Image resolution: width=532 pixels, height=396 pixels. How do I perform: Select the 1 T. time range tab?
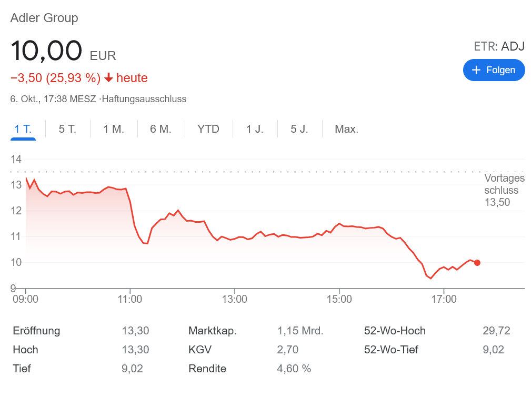[x=23, y=129]
